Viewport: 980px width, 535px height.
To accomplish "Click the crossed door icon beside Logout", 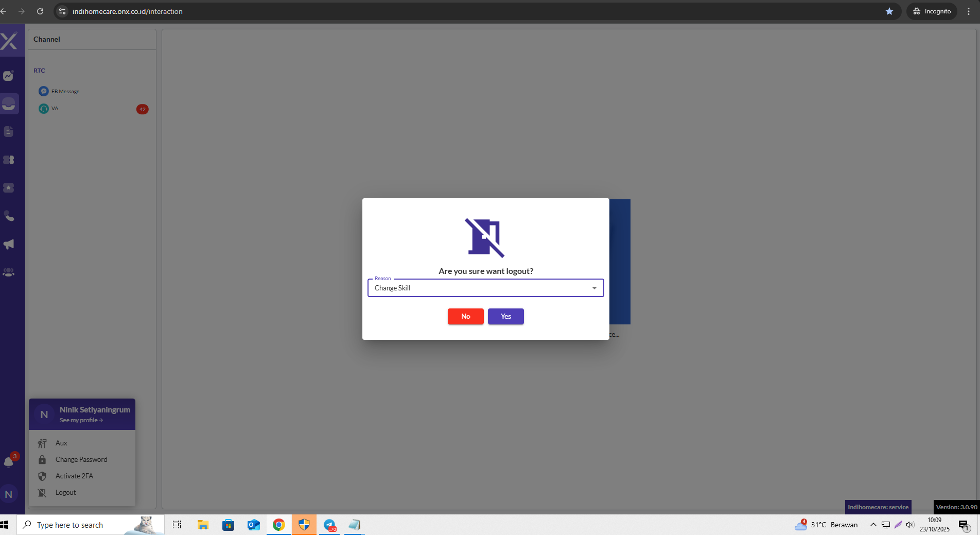I will (x=42, y=492).
